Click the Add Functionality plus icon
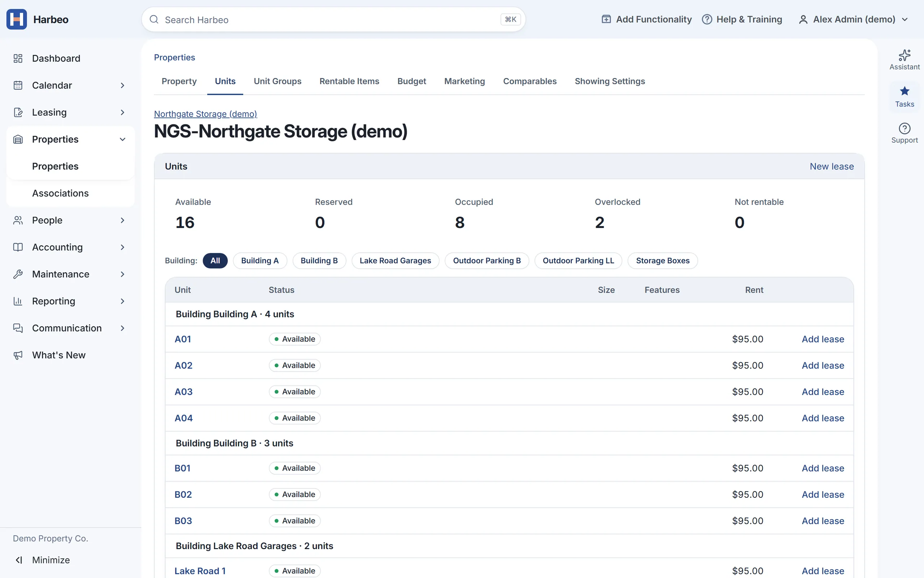Viewport: 924px width, 578px height. (x=606, y=19)
